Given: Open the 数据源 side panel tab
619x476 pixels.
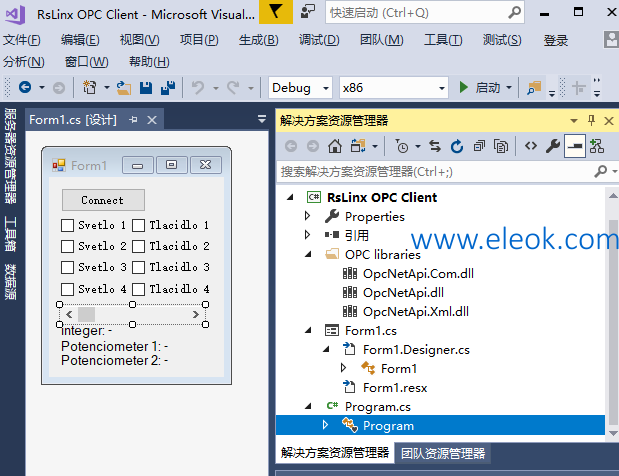Looking at the screenshot, I should [10, 282].
